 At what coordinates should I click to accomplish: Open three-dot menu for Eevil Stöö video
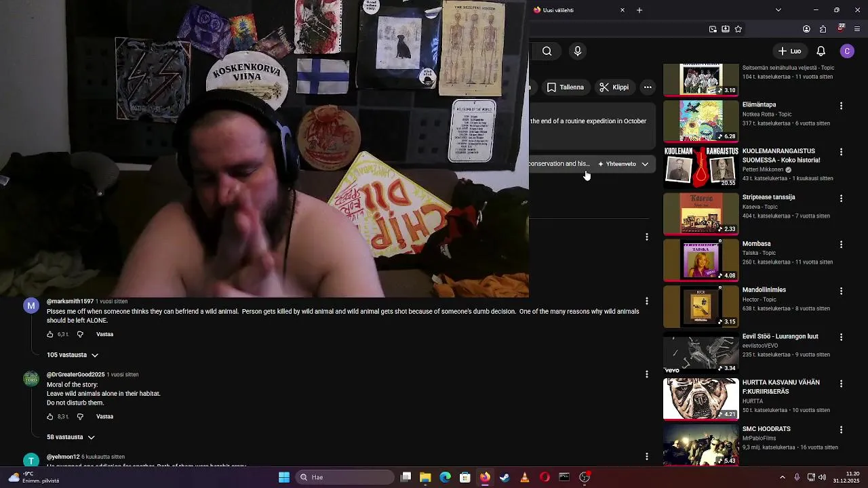coord(841,338)
